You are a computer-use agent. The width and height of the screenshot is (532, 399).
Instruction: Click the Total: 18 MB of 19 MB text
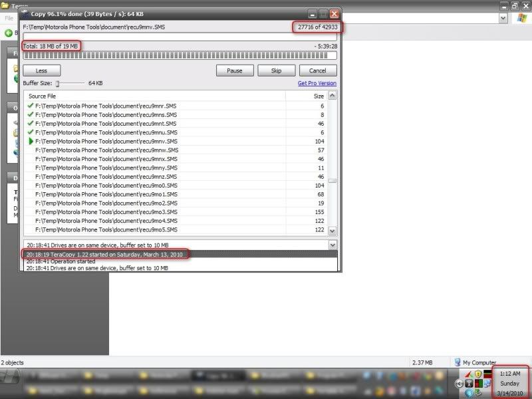51,46
